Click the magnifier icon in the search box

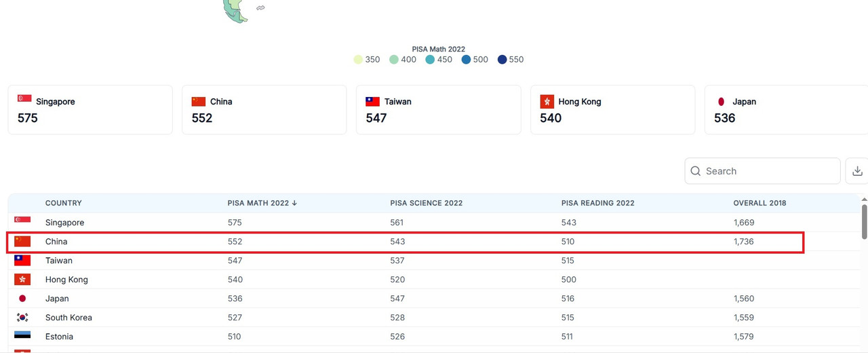(696, 171)
